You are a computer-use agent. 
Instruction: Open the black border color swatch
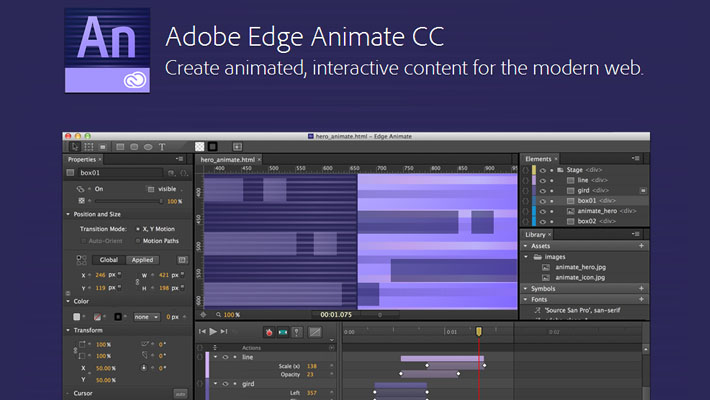[212, 146]
